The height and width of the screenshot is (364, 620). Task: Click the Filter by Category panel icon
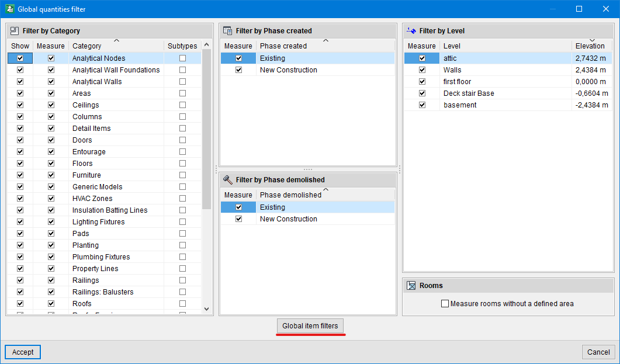click(15, 31)
